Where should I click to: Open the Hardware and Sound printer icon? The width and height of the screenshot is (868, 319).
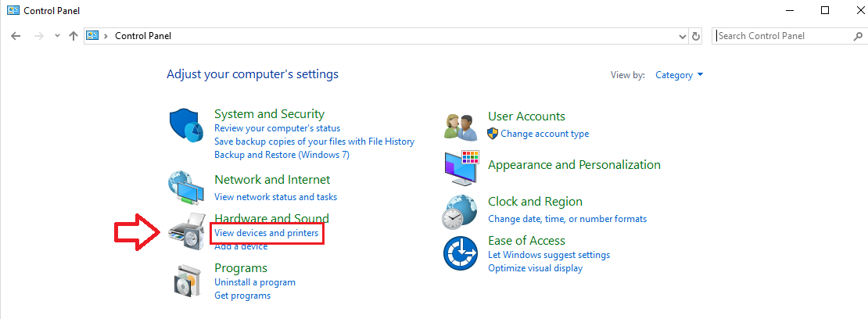[186, 232]
